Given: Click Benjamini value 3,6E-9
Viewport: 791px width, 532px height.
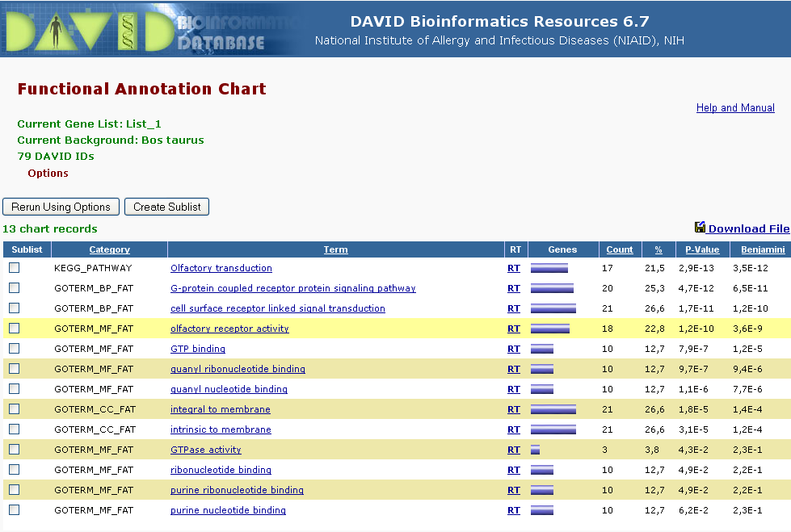Looking at the screenshot, I should point(747,329).
